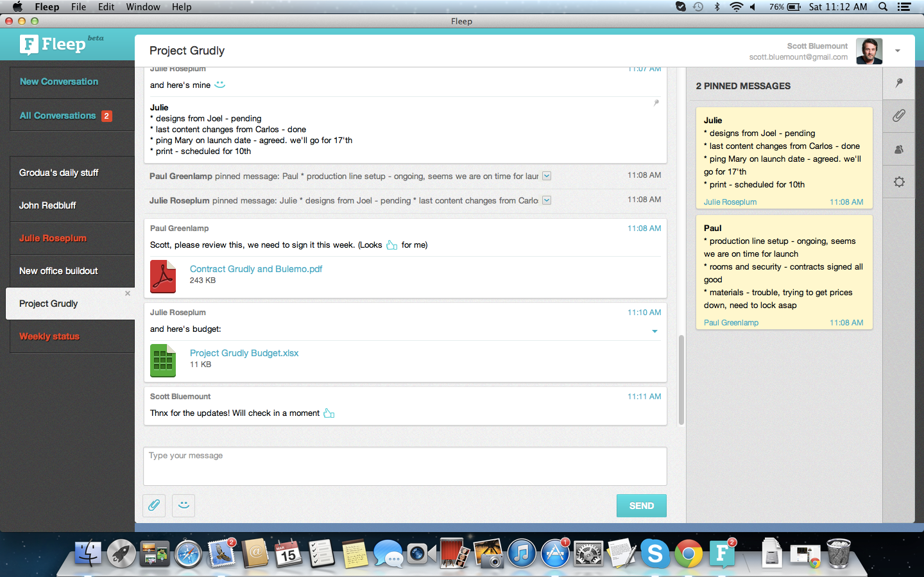This screenshot has height=577, width=924.
Task: Focus the Type your message field
Action: (x=405, y=466)
